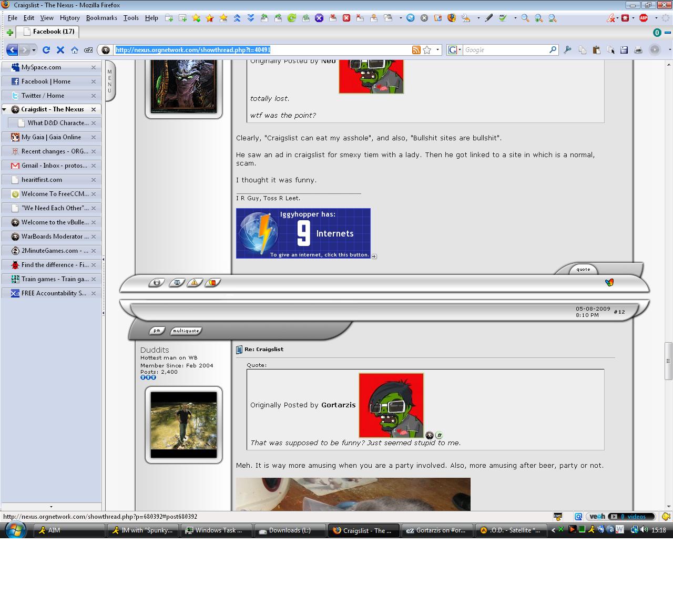
Task: Select What D&D Character child tab
Action: 55,123
